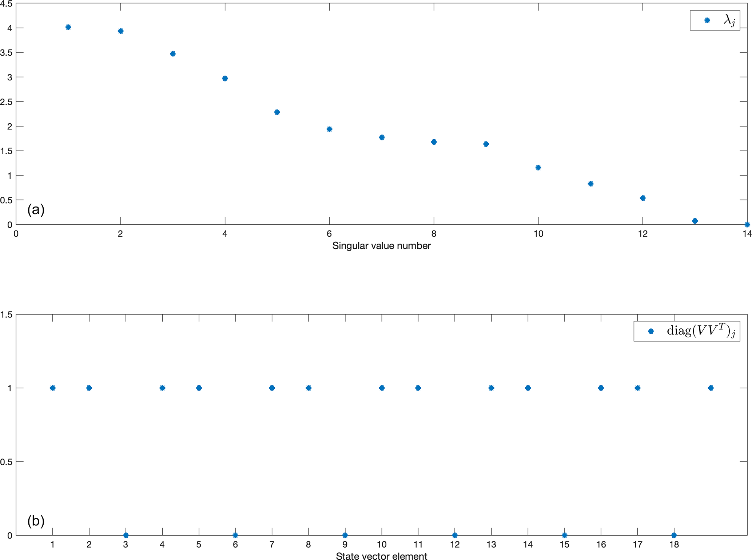
Task: Click the lambda_j legend box
Action: (x=715, y=20)
